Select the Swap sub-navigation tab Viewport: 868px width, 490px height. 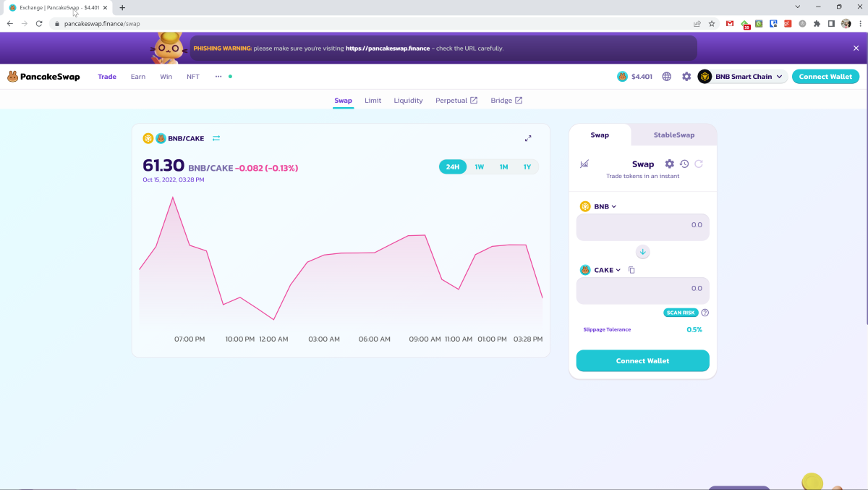(x=343, y=101)
